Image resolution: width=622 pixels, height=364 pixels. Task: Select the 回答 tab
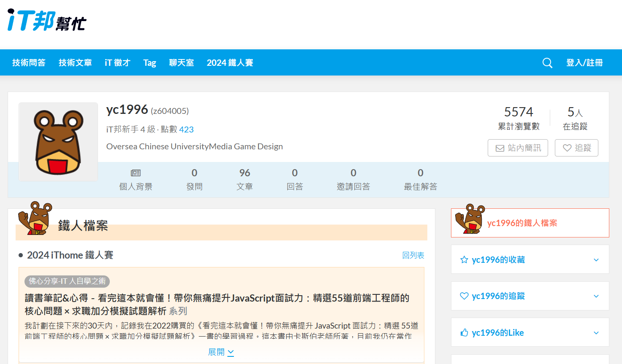295,180
